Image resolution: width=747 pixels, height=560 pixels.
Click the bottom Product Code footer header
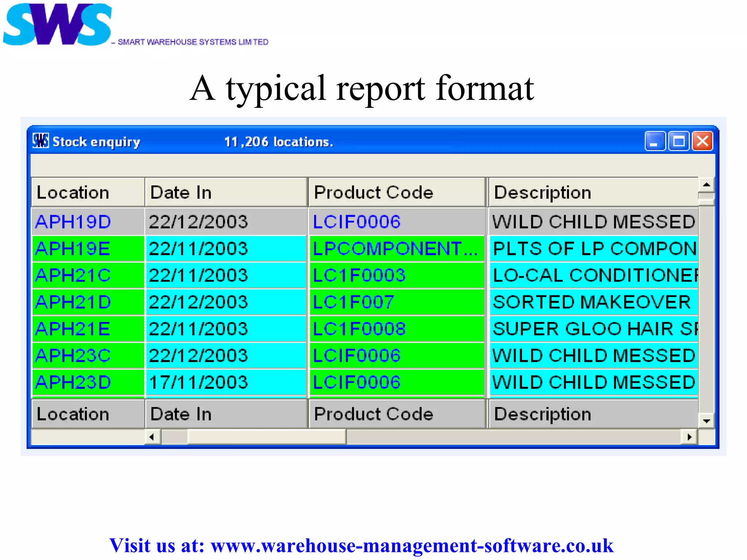tap(396, 414)
